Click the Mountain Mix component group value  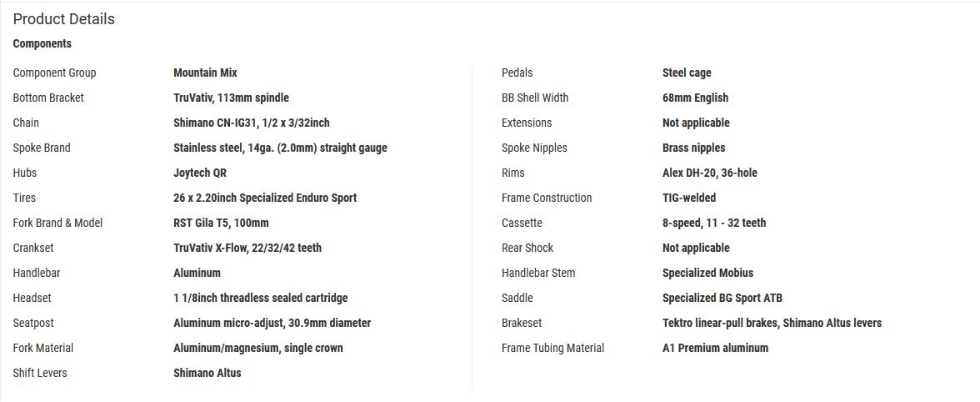(205, 73)
